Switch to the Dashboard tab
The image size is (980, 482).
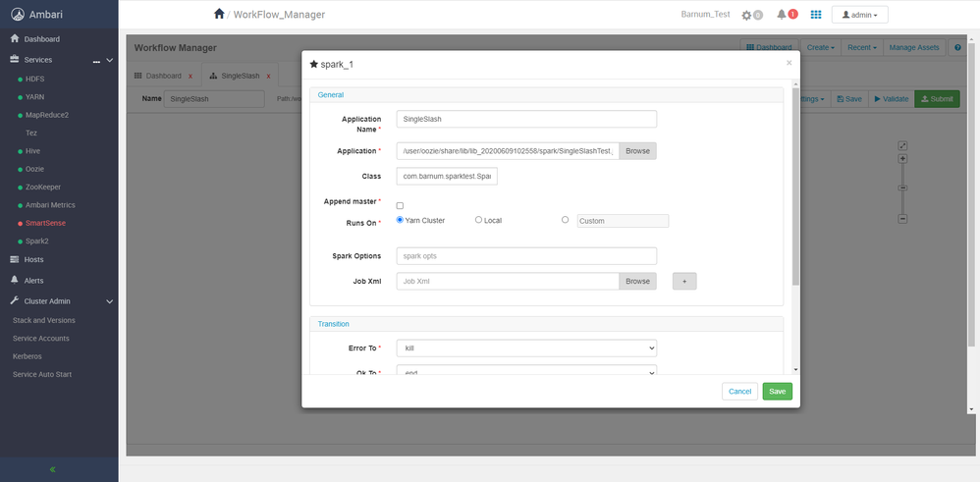tap(164, 76)
